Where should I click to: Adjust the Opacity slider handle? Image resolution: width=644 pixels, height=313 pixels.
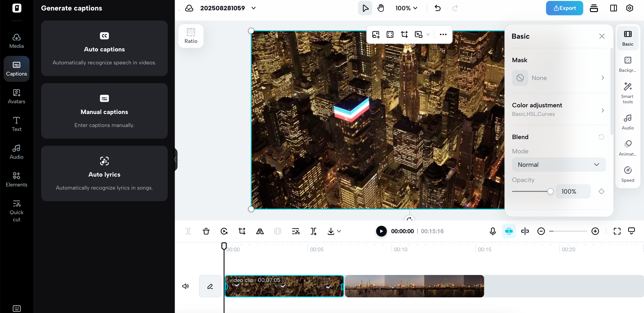[550, 192]
